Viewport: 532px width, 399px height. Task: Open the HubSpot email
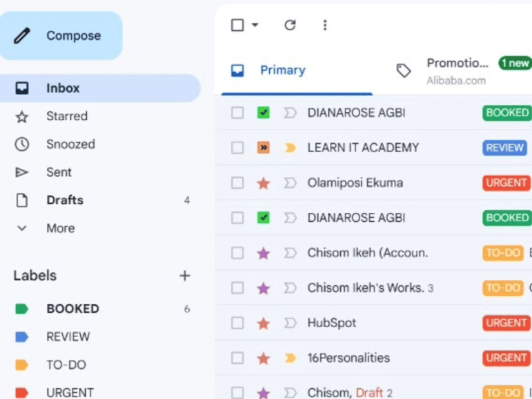pos(332,323)
